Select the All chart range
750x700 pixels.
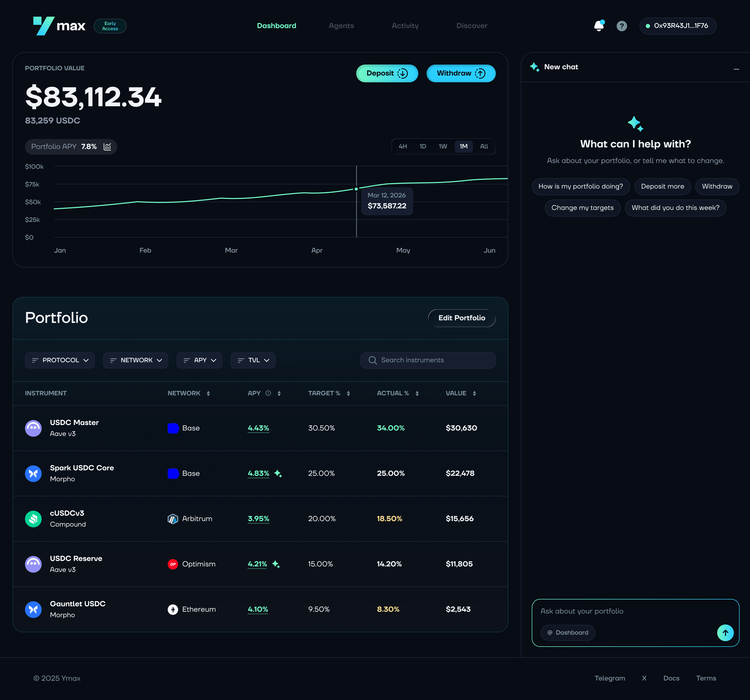pos(484,146)
